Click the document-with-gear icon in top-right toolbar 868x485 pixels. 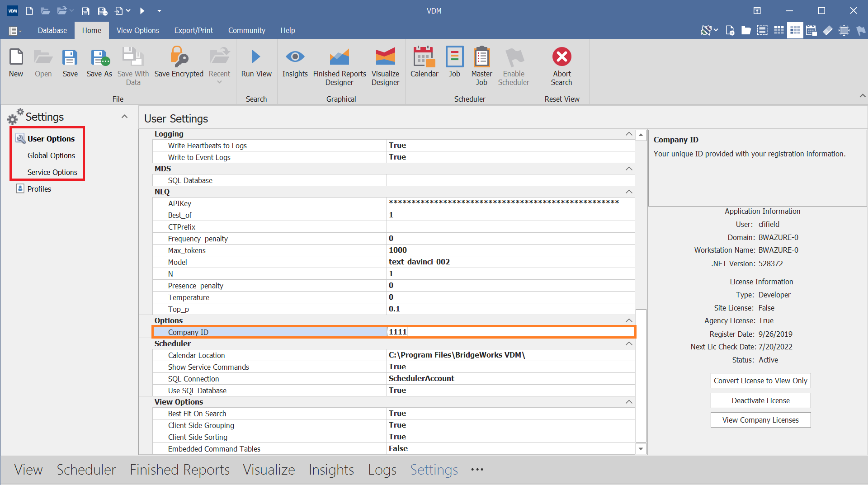point(730,31)
